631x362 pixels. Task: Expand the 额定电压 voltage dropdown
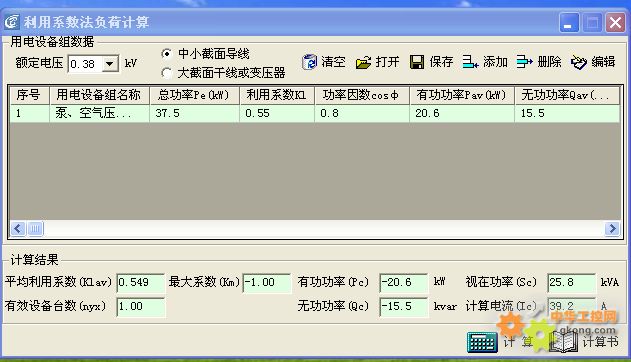click(109, 64)
